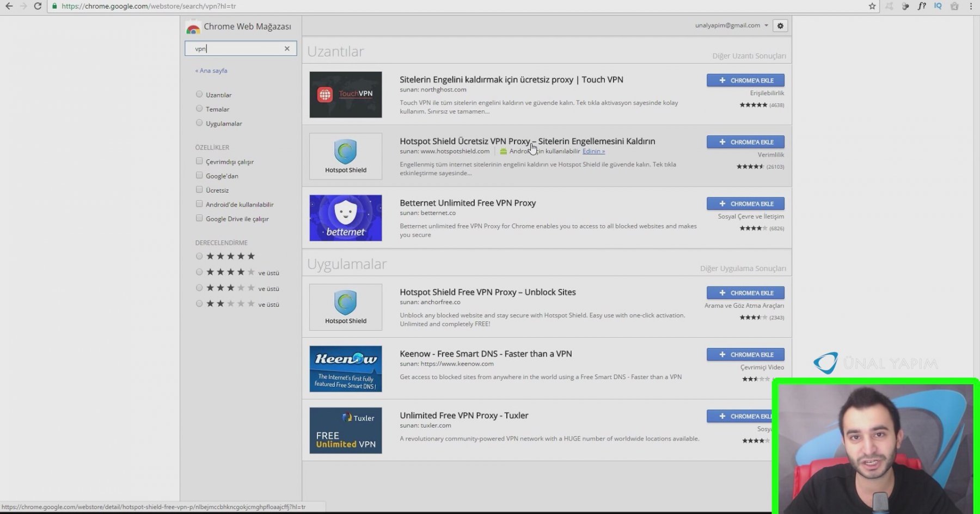Open Diğer Uzantı Sonuçları link
The height and width of the screenshot is (514, 980).
click(x=749, y=56)
